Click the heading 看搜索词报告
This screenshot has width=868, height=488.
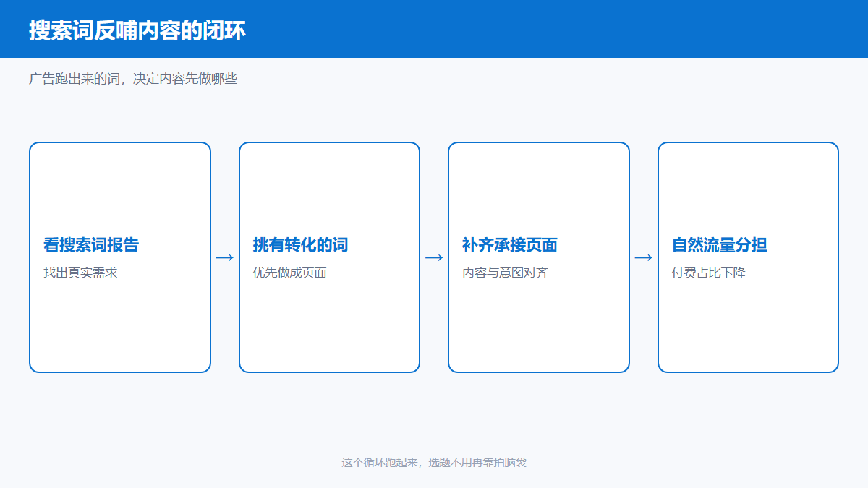click(x=91, y=245)
